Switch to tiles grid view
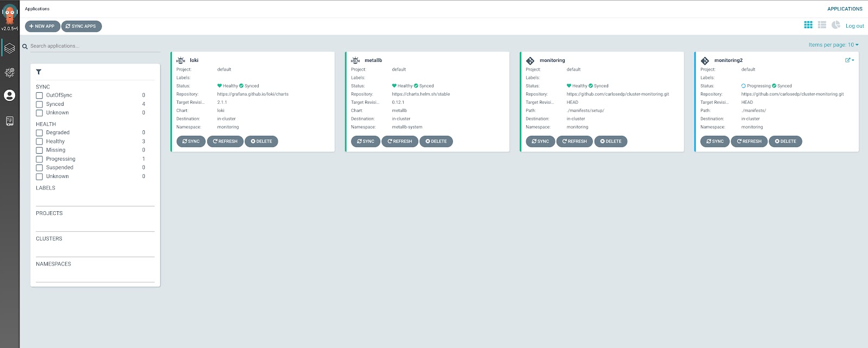 point(808,25)
